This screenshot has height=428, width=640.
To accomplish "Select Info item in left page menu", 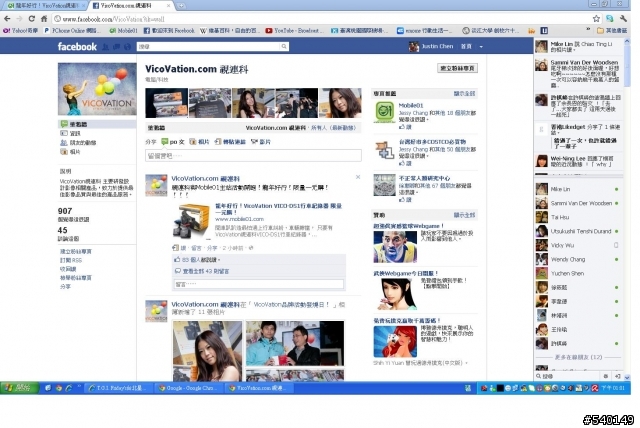I will (x=70, y=133).
